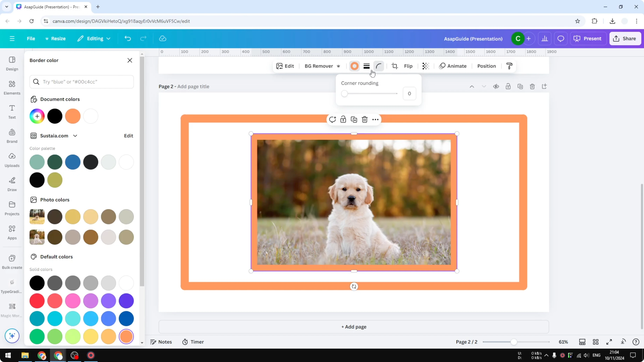
Task: Open the Uploads panel
Action: point(12,160)
